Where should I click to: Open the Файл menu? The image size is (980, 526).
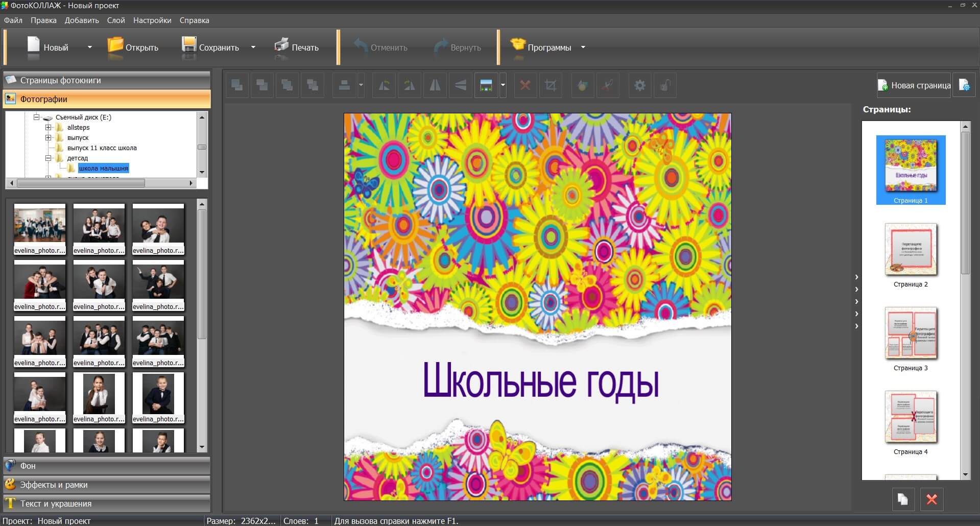pyautogui.click(x=13, y=20)
